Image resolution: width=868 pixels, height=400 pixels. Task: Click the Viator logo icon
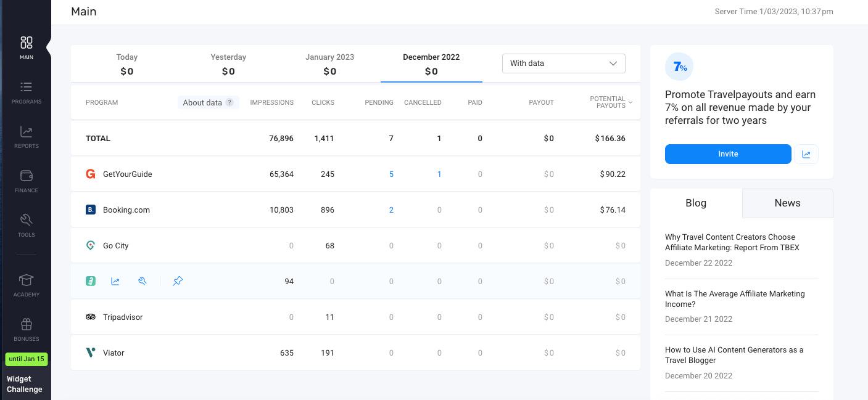(x=91, y=353)
